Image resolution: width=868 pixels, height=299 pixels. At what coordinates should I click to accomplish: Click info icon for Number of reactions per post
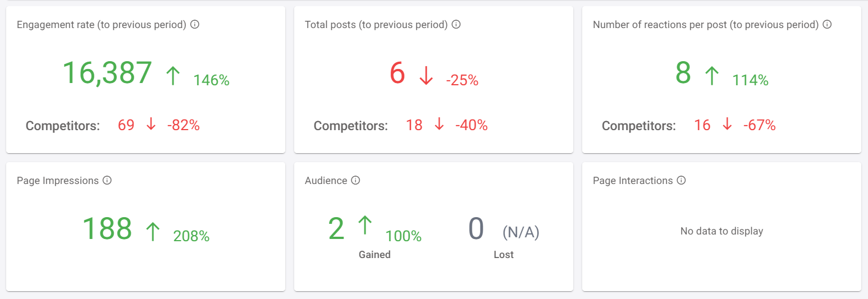(827, 25)
